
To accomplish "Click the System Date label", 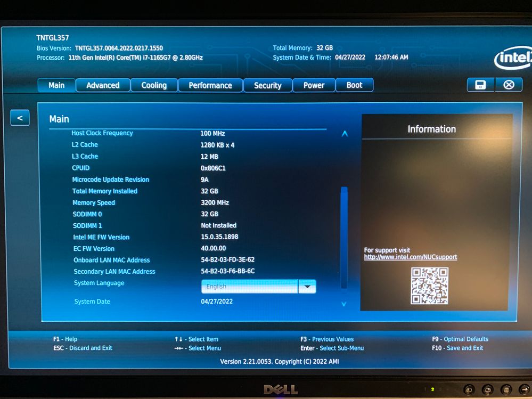I will (x=92, y=302).
